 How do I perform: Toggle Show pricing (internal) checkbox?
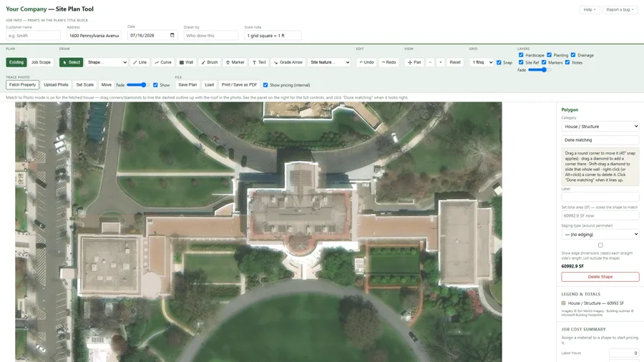pos(265,85)
